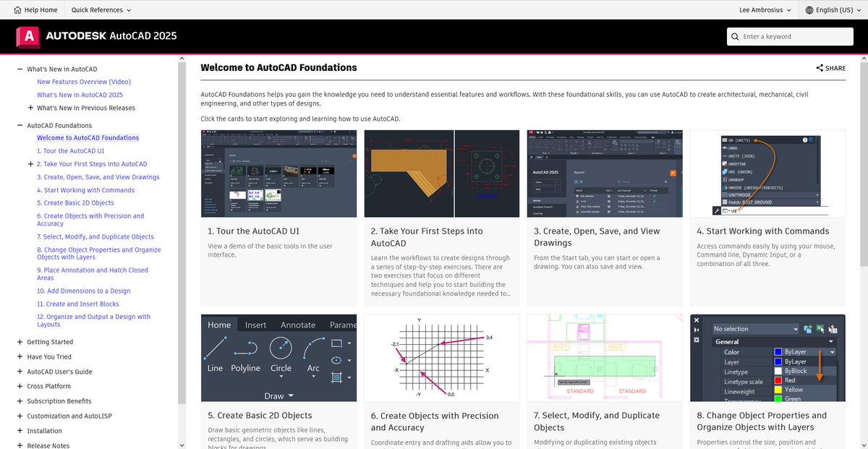Click the search magnifier icon
Viewport: 868px width, 449px height.
pyautogui.click(x=736, y=37)
